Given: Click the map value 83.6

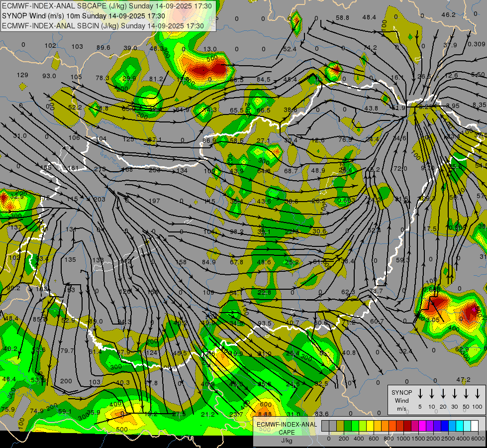Looking at the screenshot, I should point(321,414).
